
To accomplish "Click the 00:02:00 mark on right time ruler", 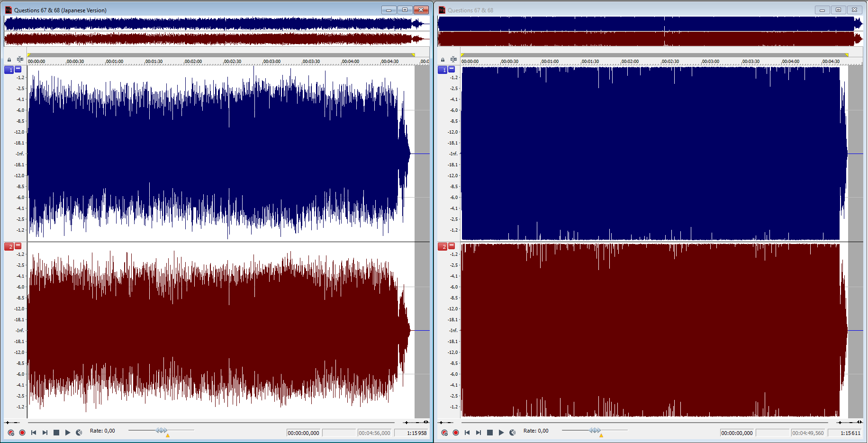I will click(x=630, y=62).
